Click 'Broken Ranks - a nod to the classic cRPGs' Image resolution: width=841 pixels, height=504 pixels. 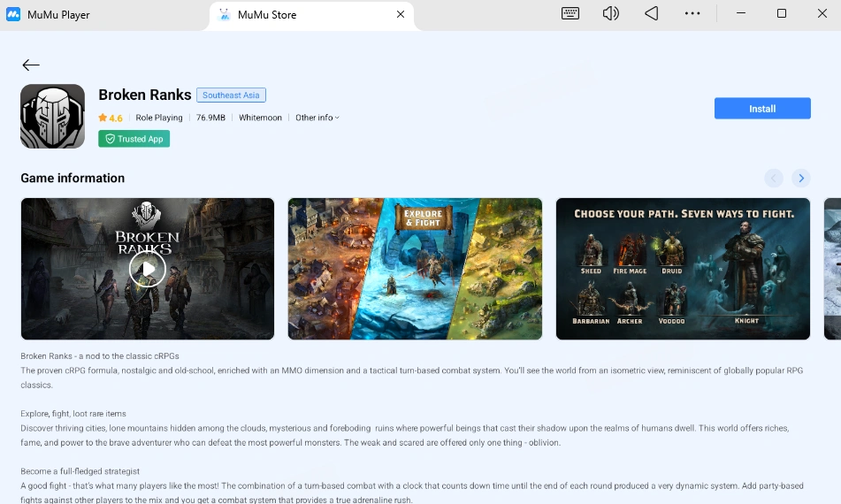100,356
